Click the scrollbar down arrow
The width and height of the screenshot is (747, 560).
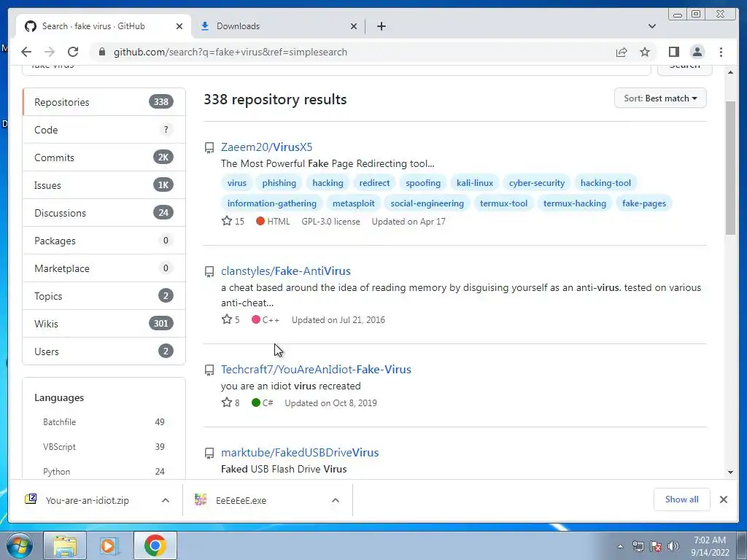pos(730,472)
